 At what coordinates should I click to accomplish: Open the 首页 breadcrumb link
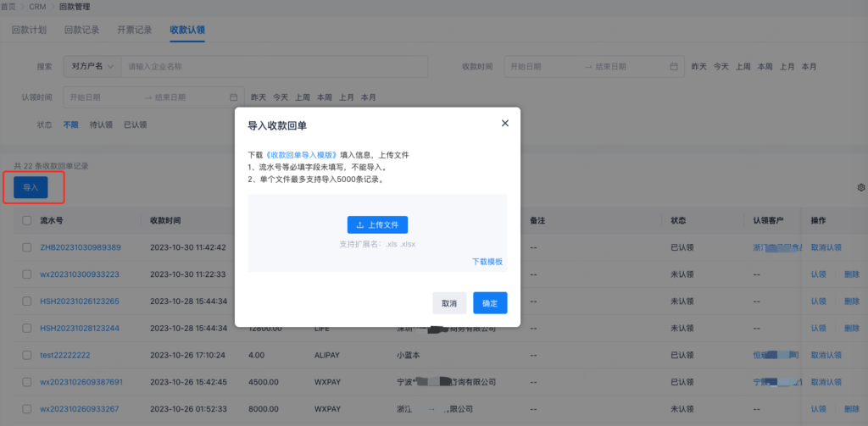pyautogui.click(x=8, y=7)
